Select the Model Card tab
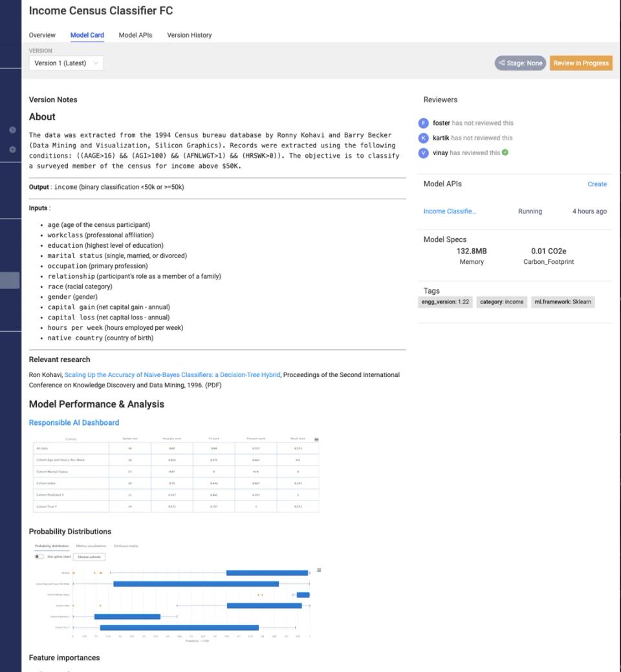This screenshot has width=621, height=672. tap(87, 35)
